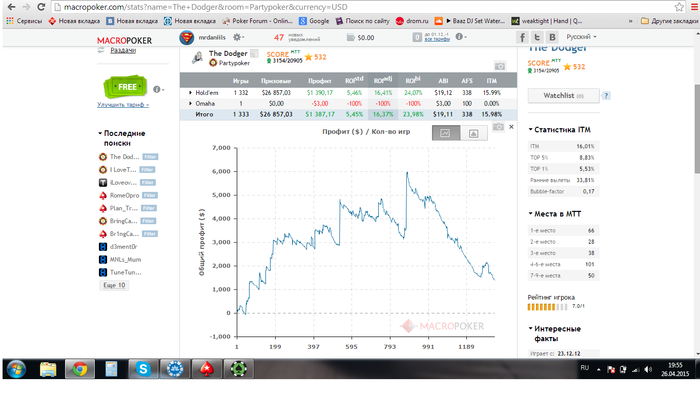Open the drom.ru bookmark
This screenshot has height=394, width=700.
(412, 21)
